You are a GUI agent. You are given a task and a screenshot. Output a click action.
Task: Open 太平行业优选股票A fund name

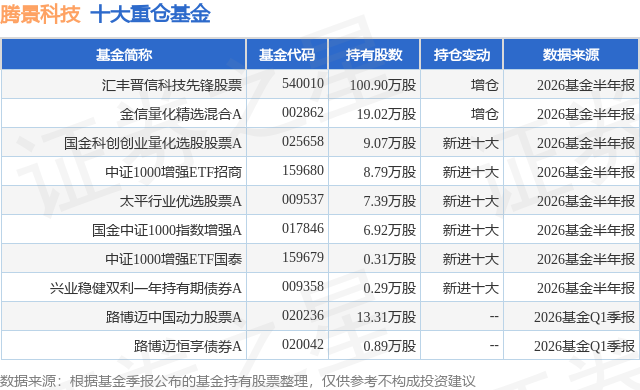point(181,201)
